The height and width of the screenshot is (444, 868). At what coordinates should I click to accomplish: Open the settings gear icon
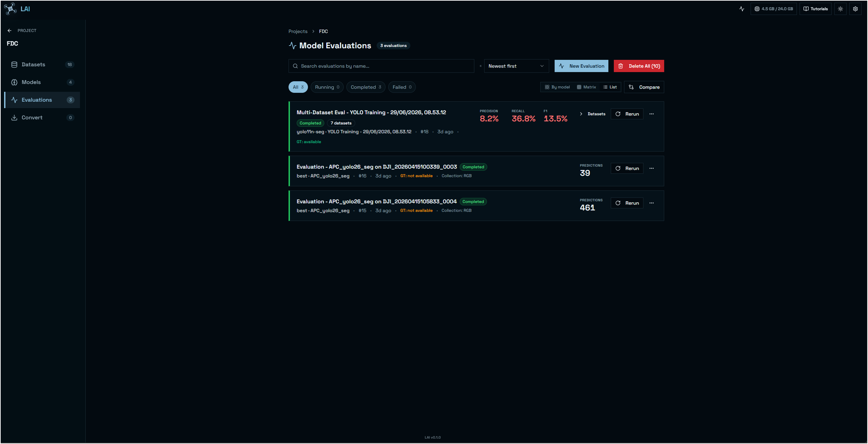pos(855,9)
